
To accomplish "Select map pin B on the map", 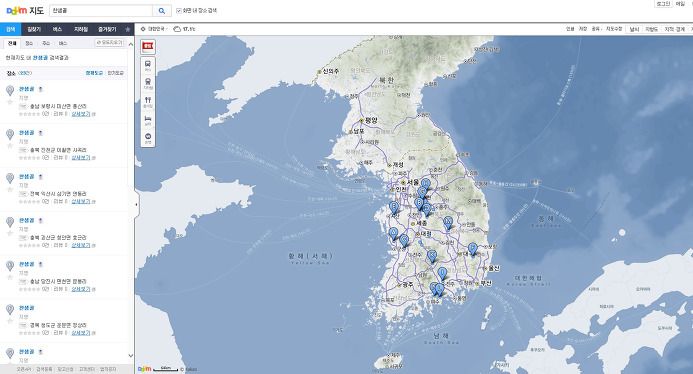I will [x=419, y=203].
